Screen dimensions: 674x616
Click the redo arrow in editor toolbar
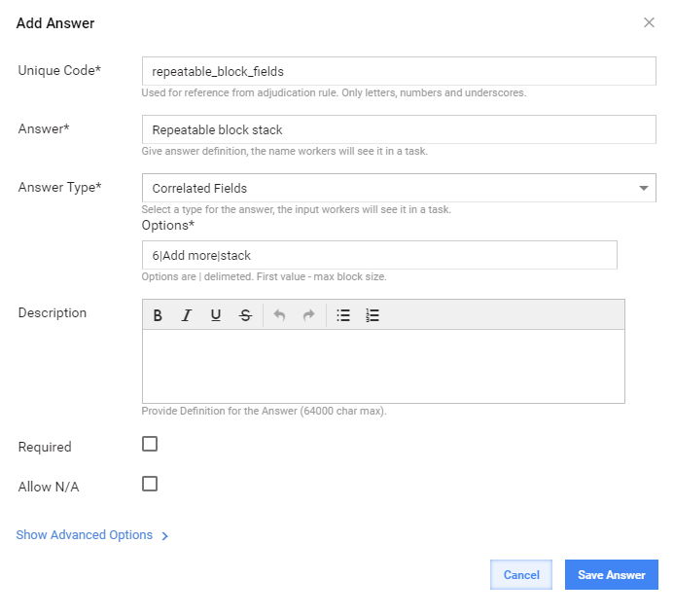point(308,315)
